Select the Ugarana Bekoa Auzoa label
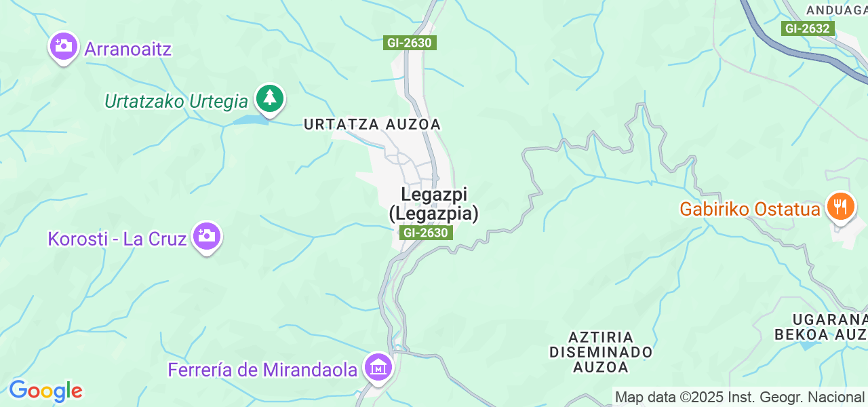This screenshot has height=407, width=868. (x=821, y=327)
